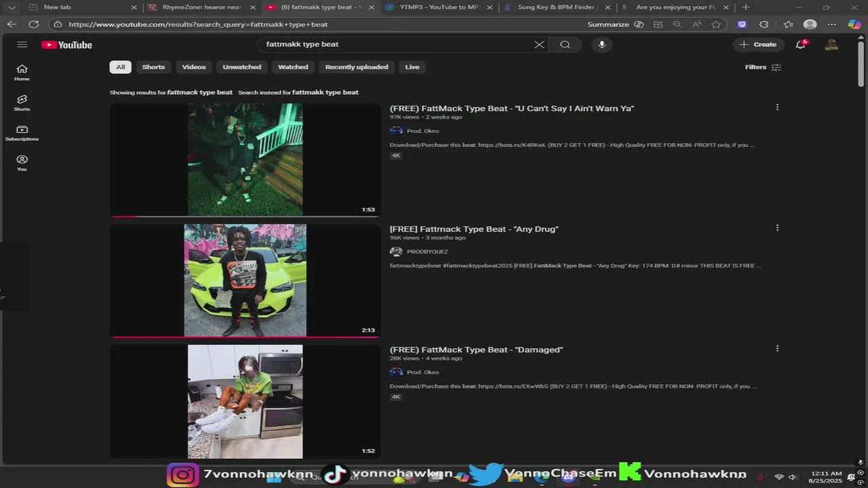The width and height of the screenshot is (868, 488).
Task: Open Copilot mode icon beside Summarize
Action: (x=639, y=24)
